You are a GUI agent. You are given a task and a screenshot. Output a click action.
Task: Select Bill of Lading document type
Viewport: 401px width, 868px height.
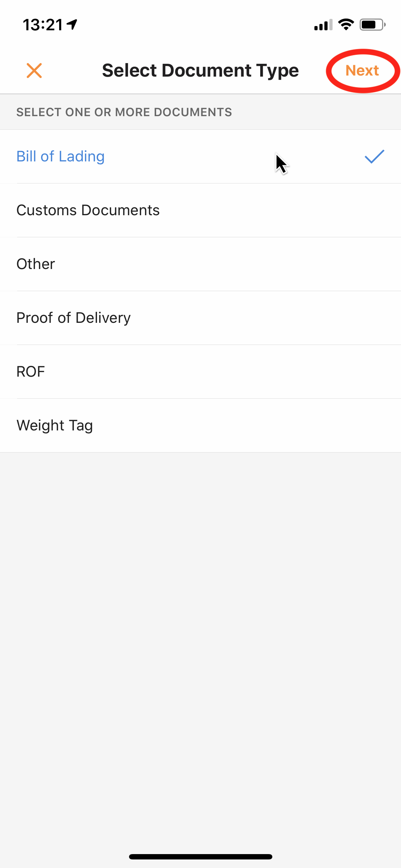point(61,157)
